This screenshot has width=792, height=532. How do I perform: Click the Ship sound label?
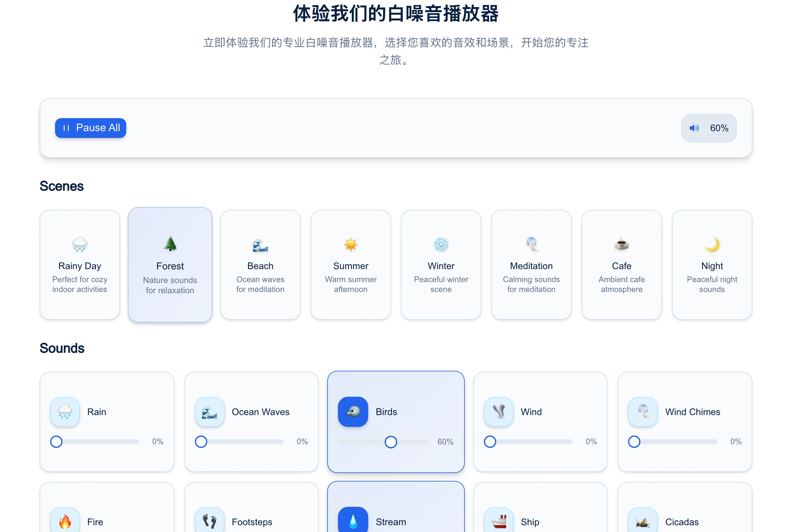point(530,522)
